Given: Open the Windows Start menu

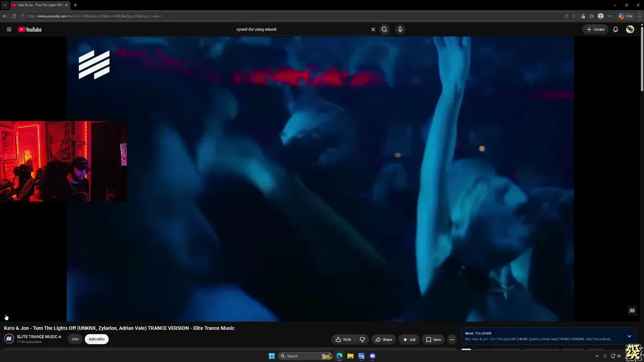Looking at the screenshot, I should (x=272, y=356).
